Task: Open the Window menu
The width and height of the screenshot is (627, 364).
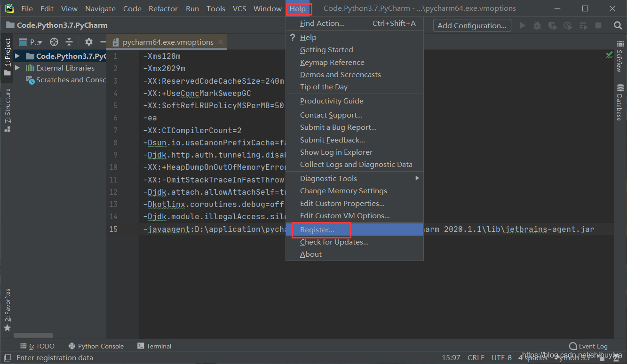Action: [x=267, y=9]
